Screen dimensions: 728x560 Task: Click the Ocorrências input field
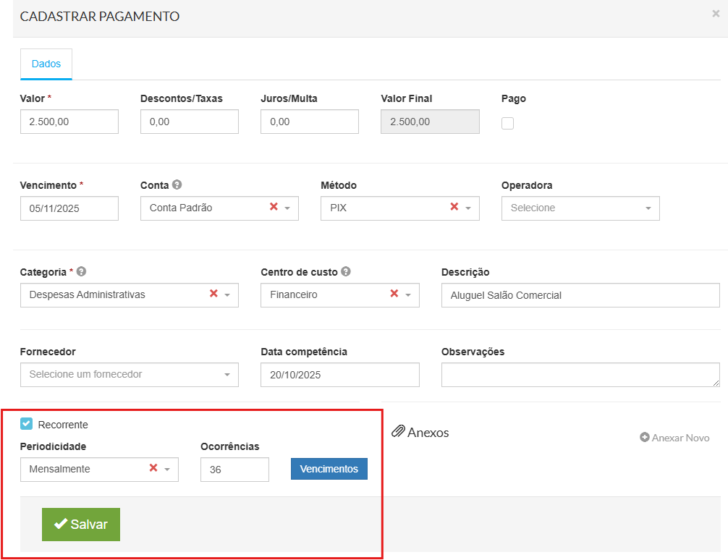coord(234,470)
